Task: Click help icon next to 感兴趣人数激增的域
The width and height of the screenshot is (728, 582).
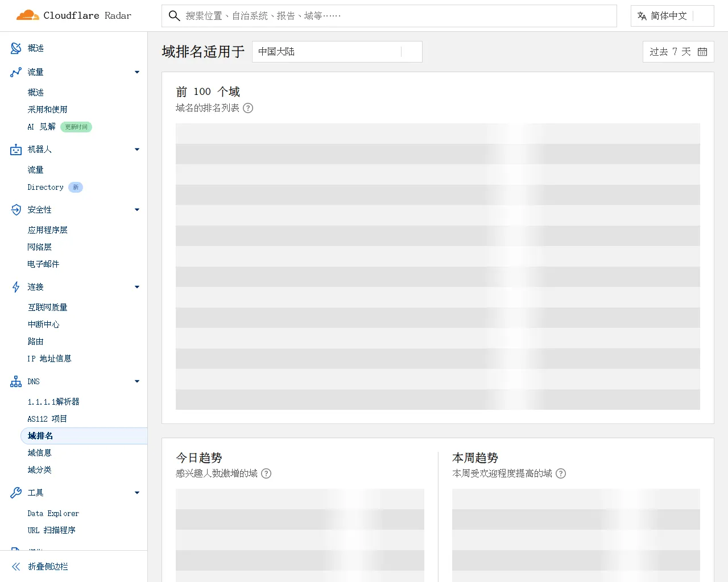Action: coord(266,473)
